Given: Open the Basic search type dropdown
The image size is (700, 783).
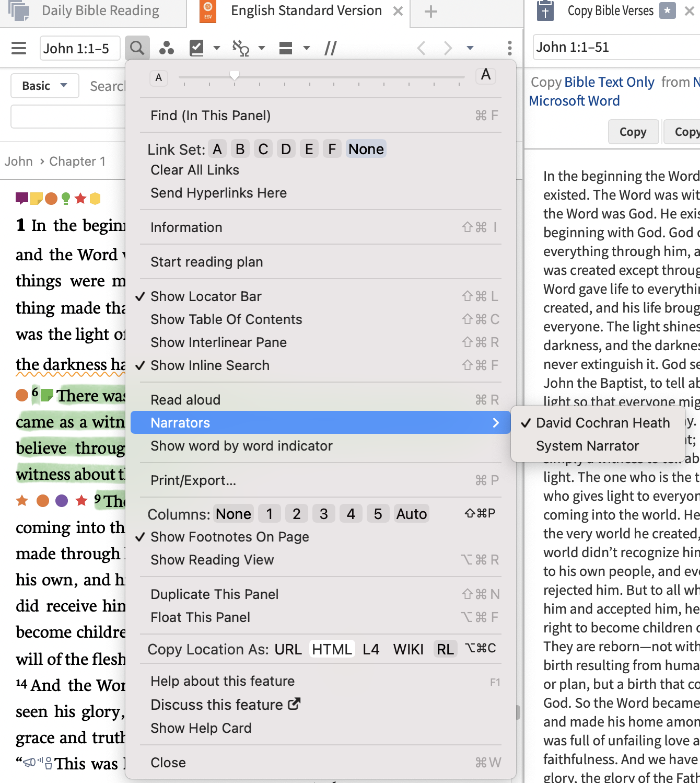Looking at the screenshot, I should coord(45,86).
